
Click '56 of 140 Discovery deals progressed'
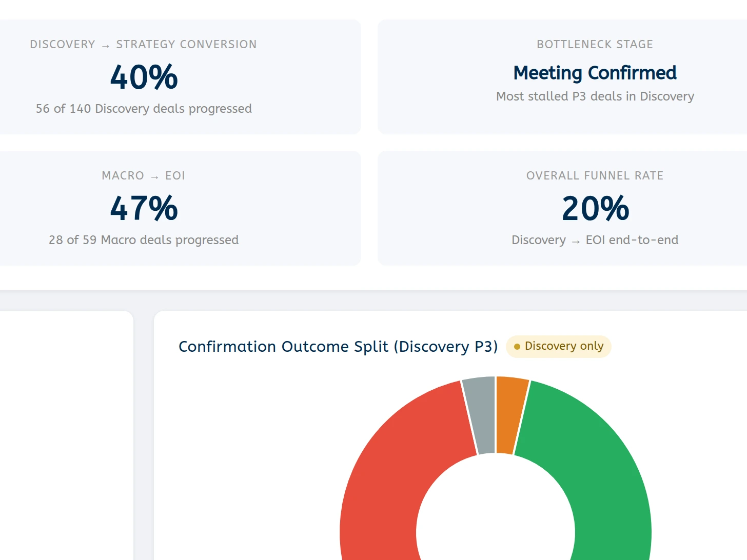(144, 109)
